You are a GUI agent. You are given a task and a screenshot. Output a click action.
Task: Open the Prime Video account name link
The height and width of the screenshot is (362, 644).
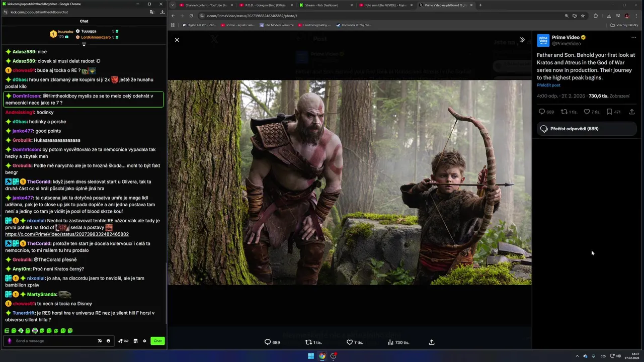click(566, 37)
